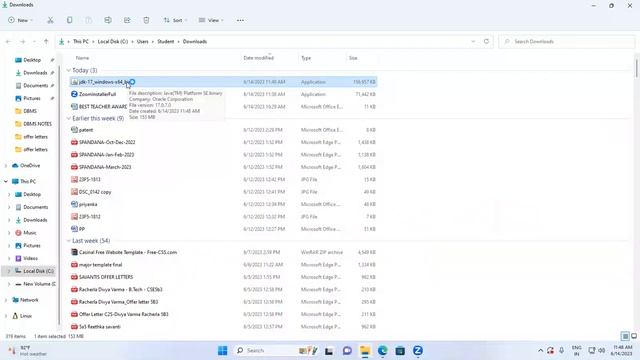The height and width of the screenshot is (360, 640).
Task: Select Videos under This PC
Action: click(30, 258)
